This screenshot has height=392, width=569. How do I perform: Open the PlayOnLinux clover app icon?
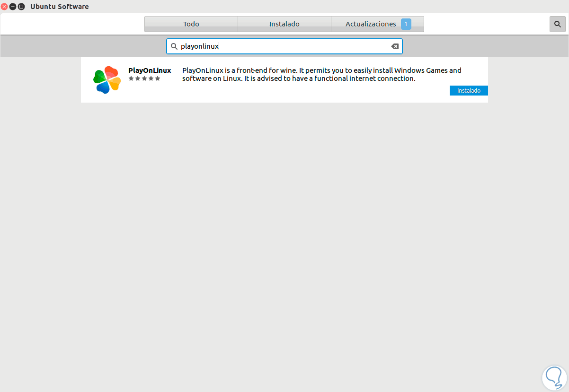coord(107,79)
